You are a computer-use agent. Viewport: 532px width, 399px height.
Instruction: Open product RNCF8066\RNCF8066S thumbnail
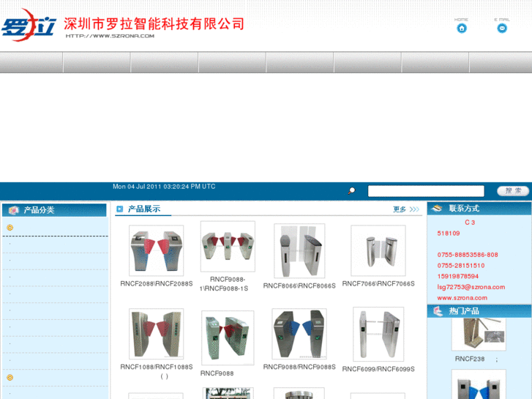[x=299, y=250]
